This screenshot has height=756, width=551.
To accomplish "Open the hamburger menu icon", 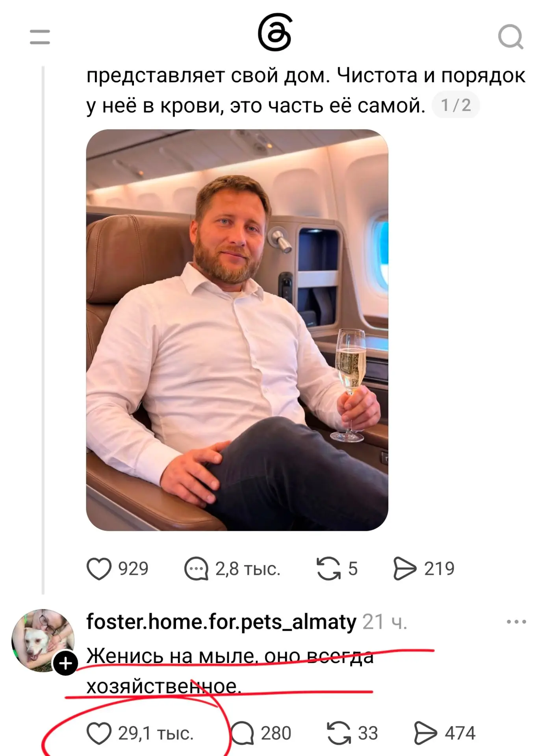I will (40, 37).
